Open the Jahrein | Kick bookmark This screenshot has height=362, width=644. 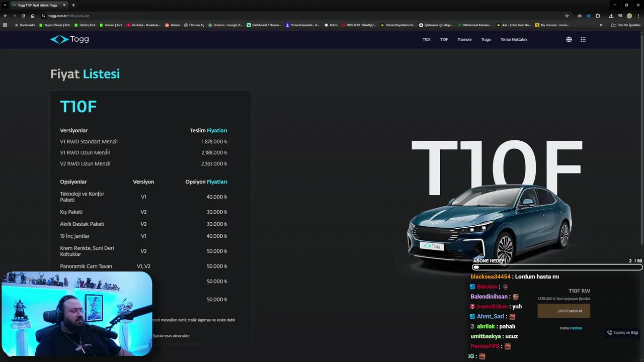[111, 25]
